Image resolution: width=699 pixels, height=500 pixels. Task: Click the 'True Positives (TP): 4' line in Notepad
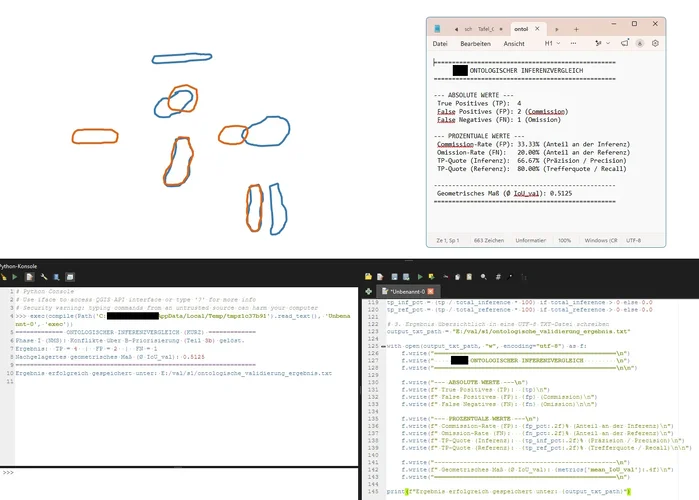[x=479, y=103]
